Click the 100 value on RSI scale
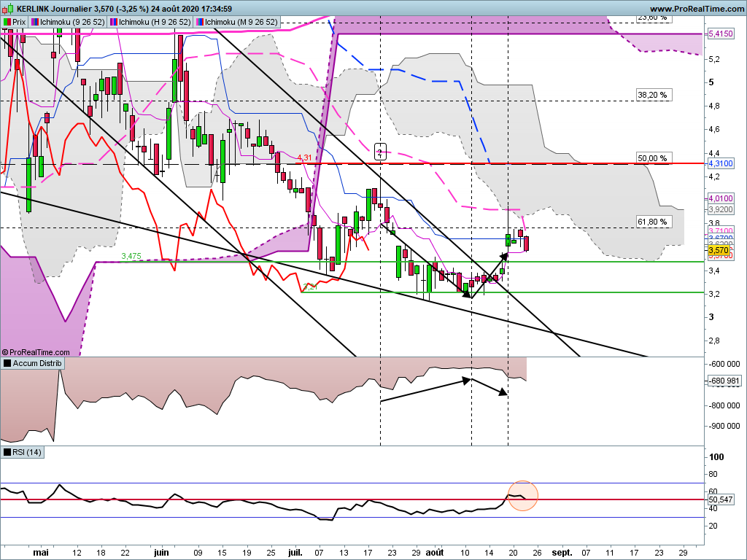The width and height of the screenshot is (747, 560). tap(716, 457)
